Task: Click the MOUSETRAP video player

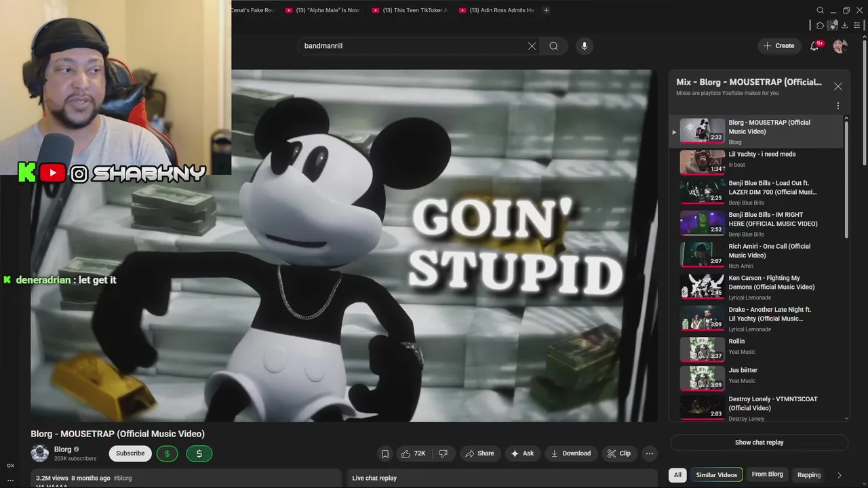Action: tap(344, 245)
